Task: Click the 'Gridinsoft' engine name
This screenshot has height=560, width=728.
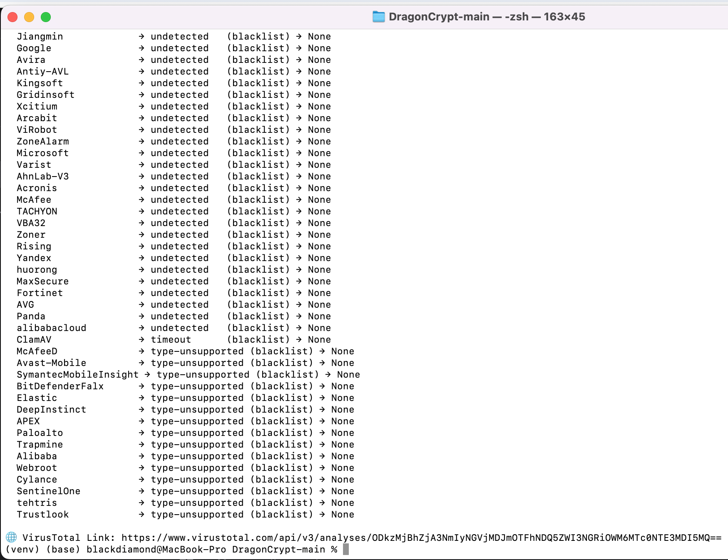Action: 46,95
